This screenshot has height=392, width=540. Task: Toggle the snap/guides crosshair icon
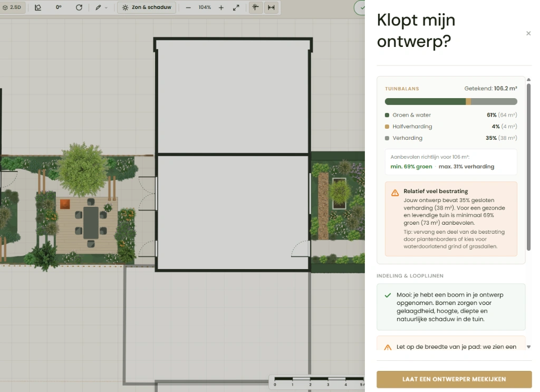coord(256,7)
